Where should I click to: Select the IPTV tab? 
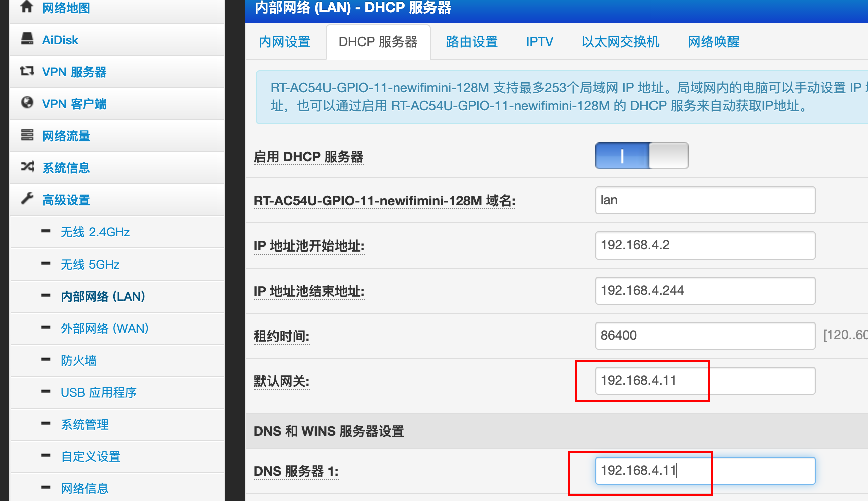(539, 42)
